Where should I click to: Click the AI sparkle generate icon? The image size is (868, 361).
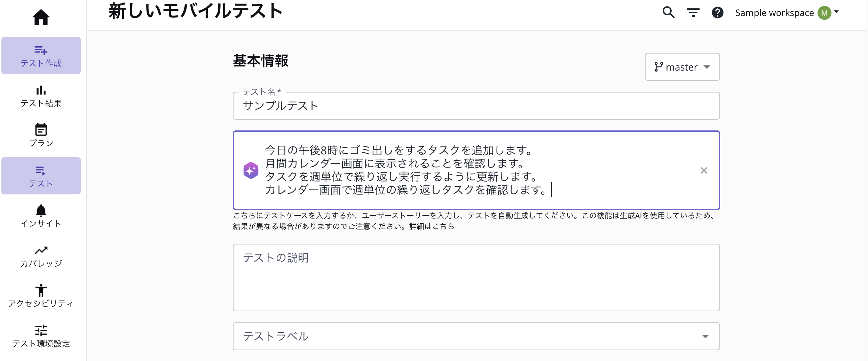pyautogui.click(x=251, y=170)
